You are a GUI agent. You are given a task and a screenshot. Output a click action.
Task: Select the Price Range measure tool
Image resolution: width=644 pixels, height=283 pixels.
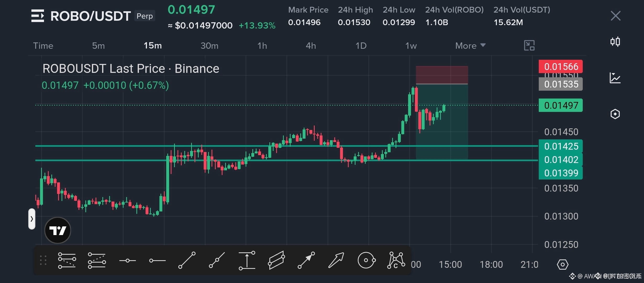[x=247, y=260]
